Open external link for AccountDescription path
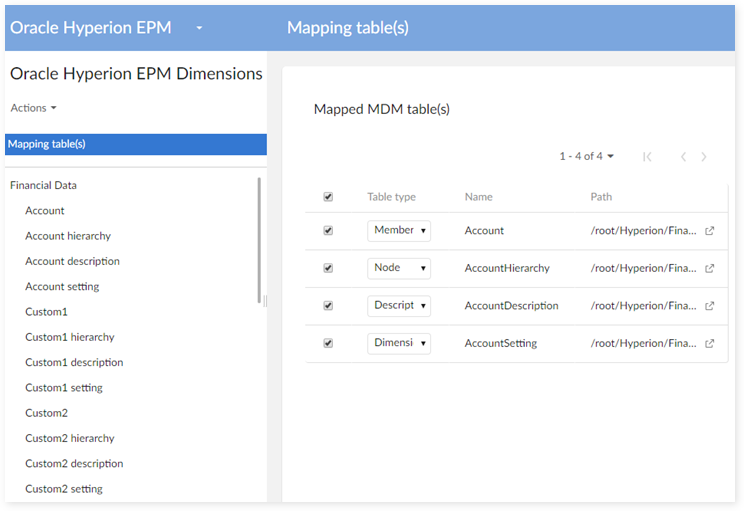The height and width of the screenshot is (511, 744). pos(710,306)
